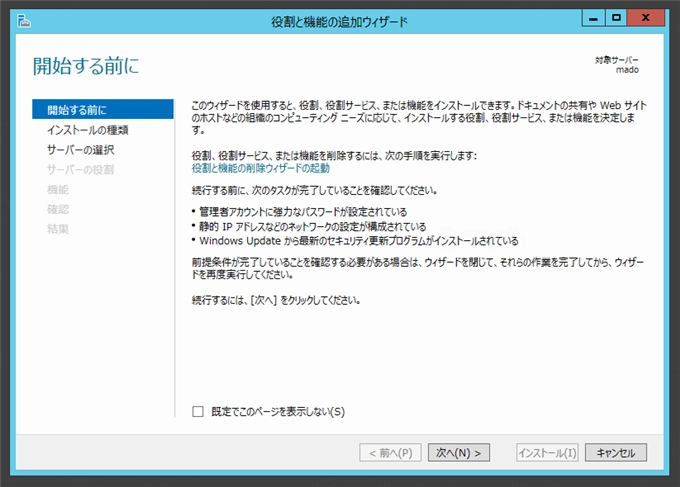Click the 次へ(N) button

pos(459,453)
